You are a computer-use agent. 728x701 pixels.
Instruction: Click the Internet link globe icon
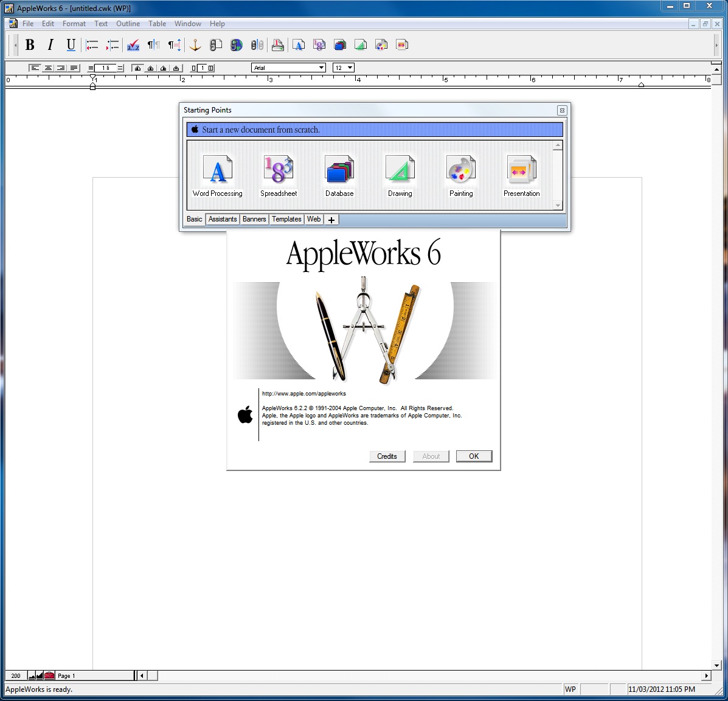pyautogui.click(x=237, y=44)
